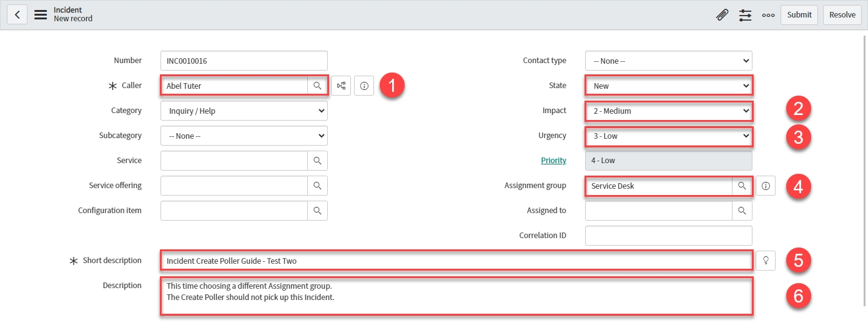Click the paperclip manage attachments icon
Viewport: 868px width, 325px height.
722,15
